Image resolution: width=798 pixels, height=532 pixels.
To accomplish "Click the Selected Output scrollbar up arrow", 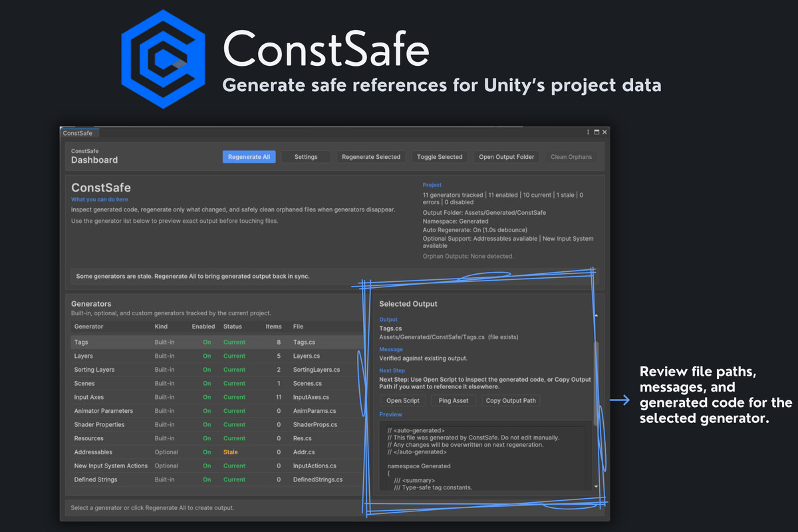I will [x=596, y=315].
